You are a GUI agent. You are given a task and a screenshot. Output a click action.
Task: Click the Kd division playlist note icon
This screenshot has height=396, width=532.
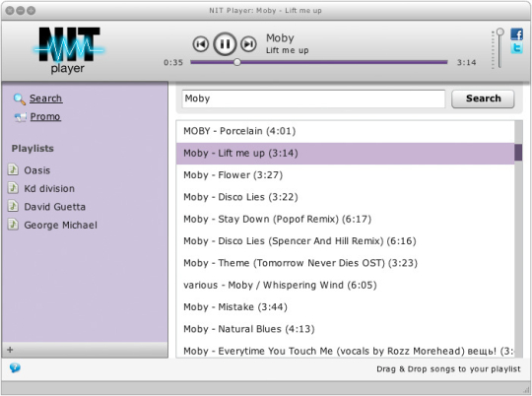coord(13,187)
